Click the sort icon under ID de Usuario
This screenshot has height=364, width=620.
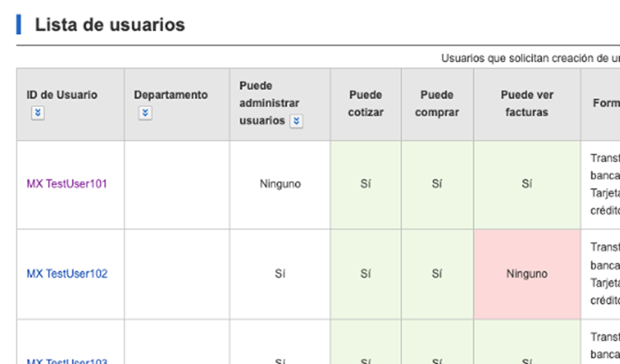click(38, 113)
